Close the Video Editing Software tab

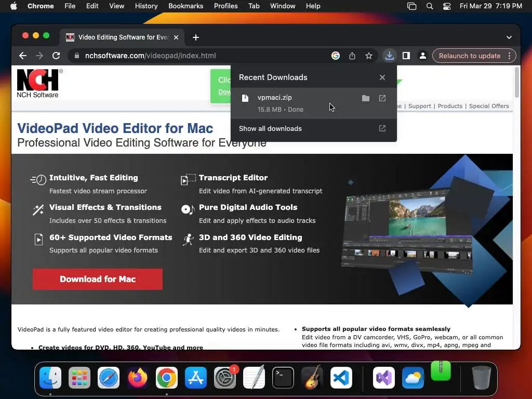click(x=176, y=37)
